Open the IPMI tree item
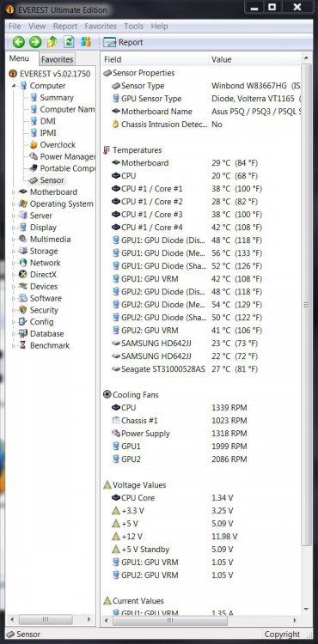Image resolution: width=318 pixels, height=644 pixels. point(43,133)
